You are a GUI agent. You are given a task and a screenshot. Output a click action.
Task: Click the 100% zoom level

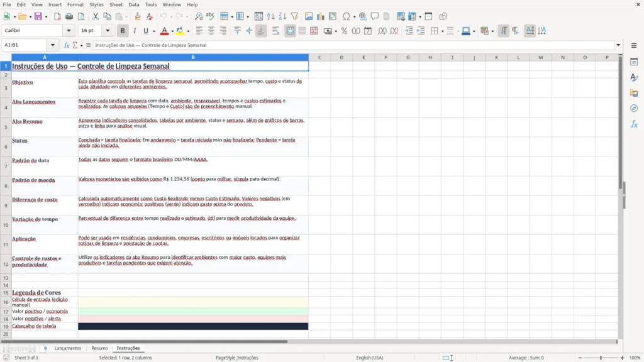635,358
